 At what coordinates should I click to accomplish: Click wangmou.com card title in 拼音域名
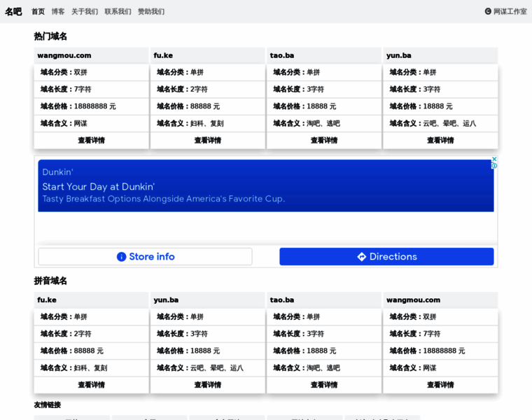413,300
